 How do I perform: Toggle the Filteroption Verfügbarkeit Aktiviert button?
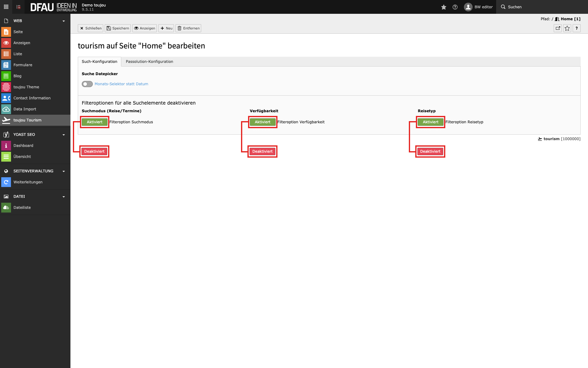coord(262,122)
